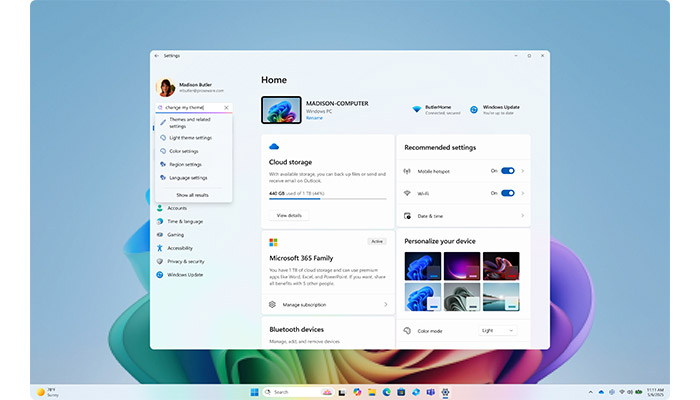Click the Windows Update sidebar icon
This screenshot has width=700, height=400.
point(159,275)
